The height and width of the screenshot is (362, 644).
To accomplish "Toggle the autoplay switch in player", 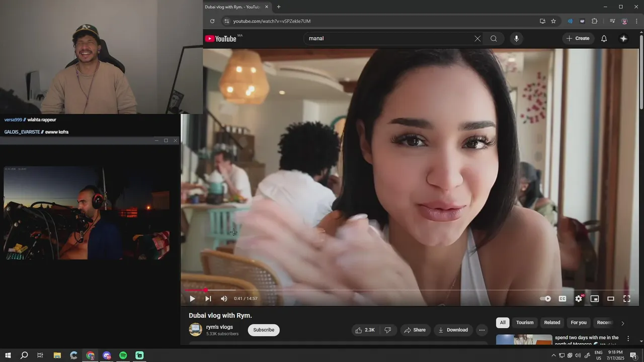I will point(545,299).
